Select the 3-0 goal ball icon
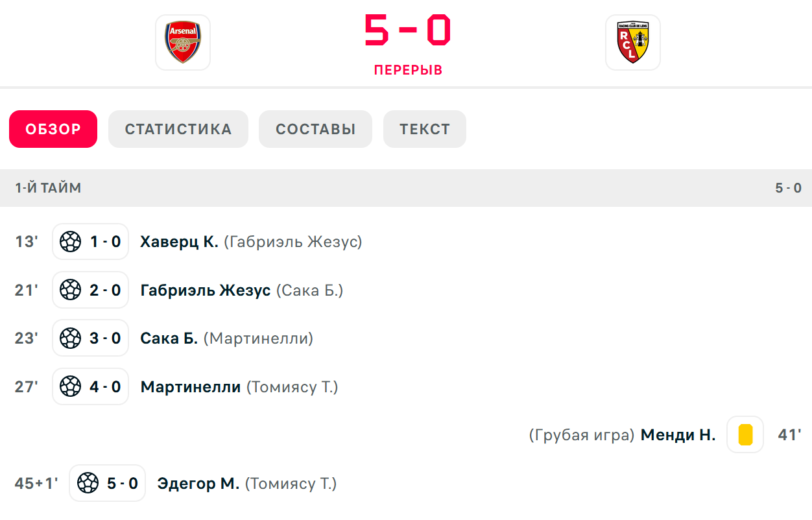This screenshot has width=812, height=520. pos(70,338)
